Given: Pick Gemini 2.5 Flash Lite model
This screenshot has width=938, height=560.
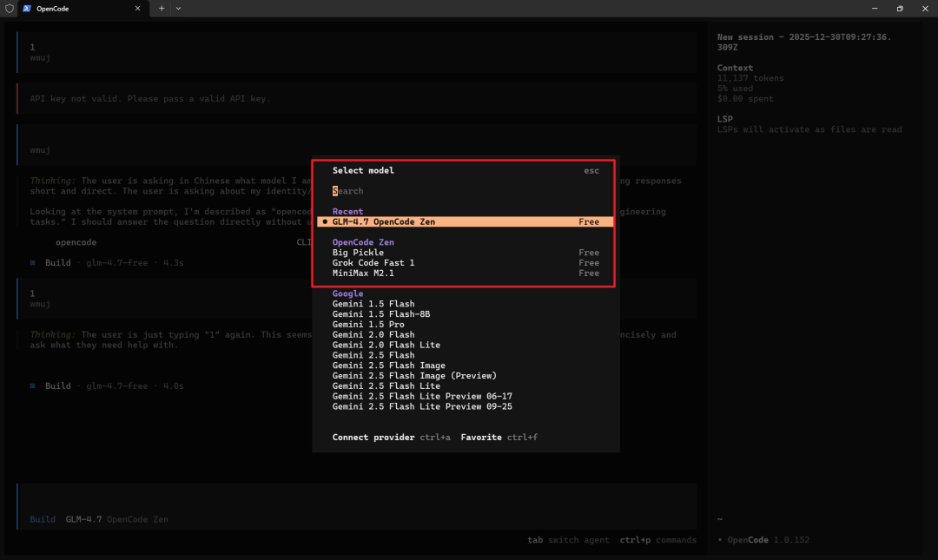Looking at the screenshot, I should (386, 385).
